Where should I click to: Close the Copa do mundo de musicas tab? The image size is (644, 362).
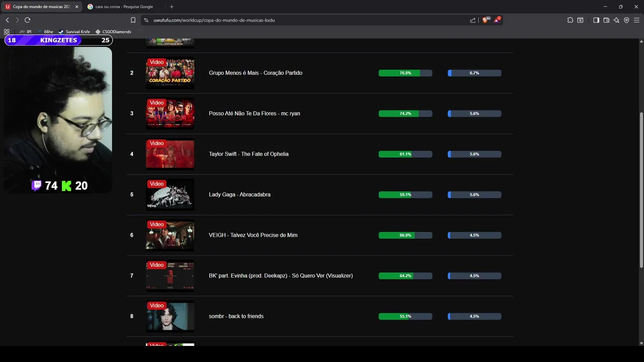pos(76,7)
